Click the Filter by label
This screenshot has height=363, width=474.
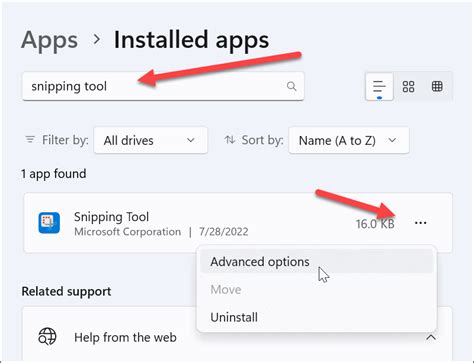click(65, 140)
